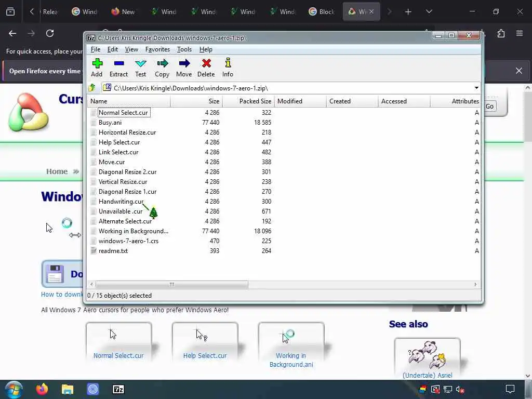Click the 7z taskbar icon
532x399 pixels.
[x=118, y=389]
